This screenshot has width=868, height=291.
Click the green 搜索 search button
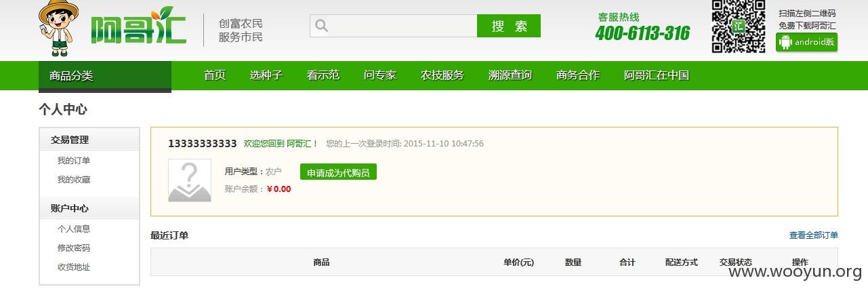[x=509, y=26]
